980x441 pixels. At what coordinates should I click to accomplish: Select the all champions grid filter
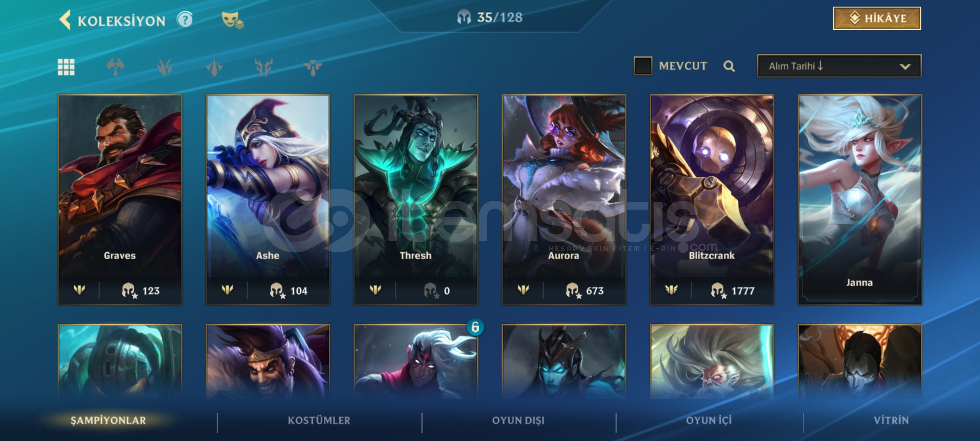pos(66,67)
